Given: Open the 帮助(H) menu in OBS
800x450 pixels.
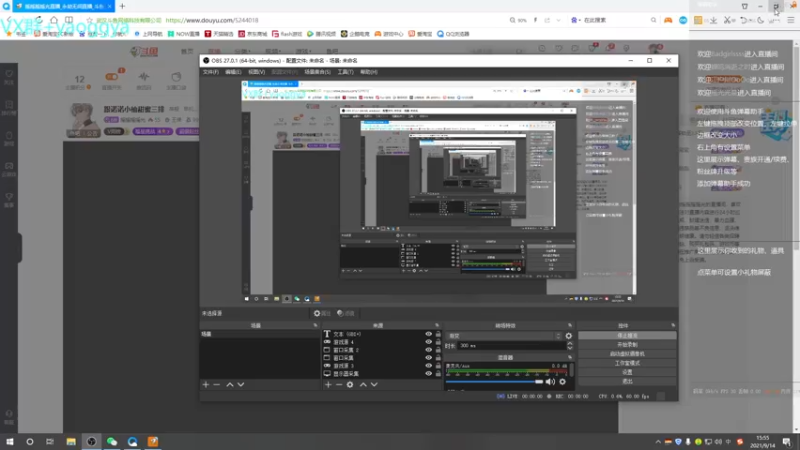Looking at the screenshot, I should 369,72.
